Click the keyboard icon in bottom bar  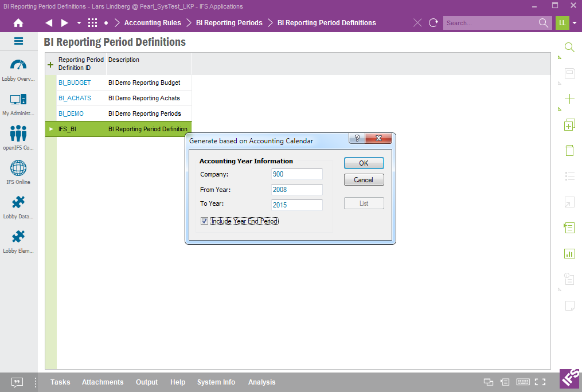point(523,382)
